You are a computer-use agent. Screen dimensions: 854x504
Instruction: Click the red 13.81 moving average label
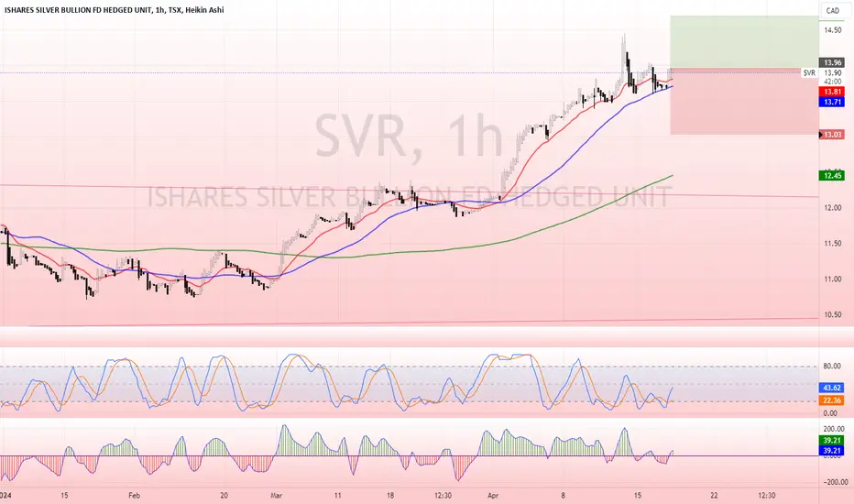832,92
